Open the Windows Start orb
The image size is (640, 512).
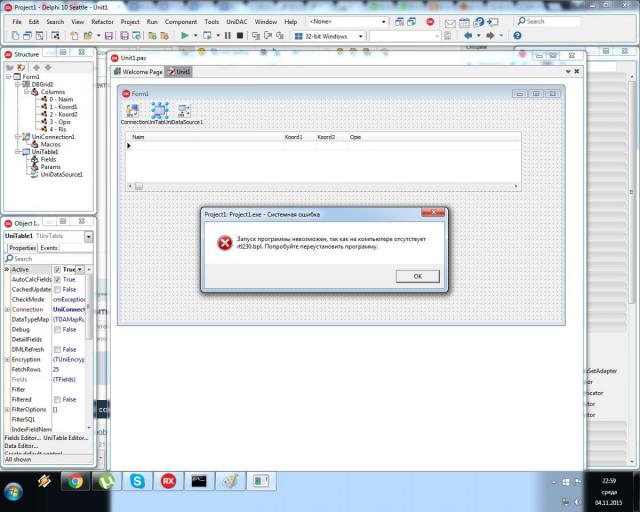tap(14, 491)
